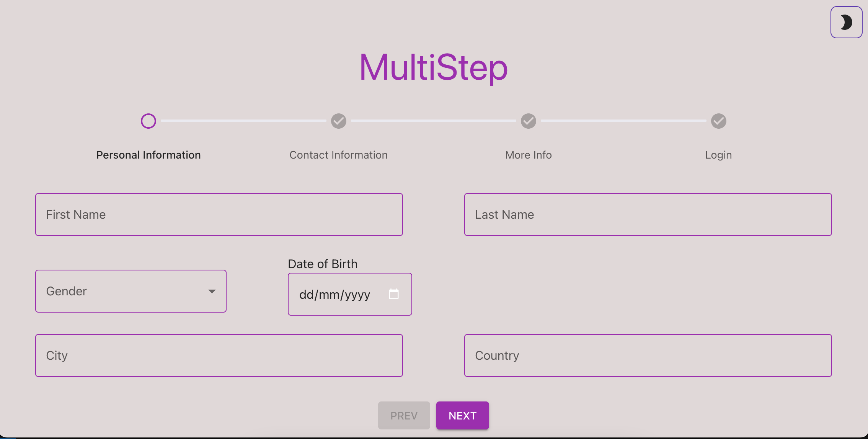Toggle dark mode with the moon icon
Image resolution: width=868 pixels, height=439 pixels.
(x=846, y=22)
